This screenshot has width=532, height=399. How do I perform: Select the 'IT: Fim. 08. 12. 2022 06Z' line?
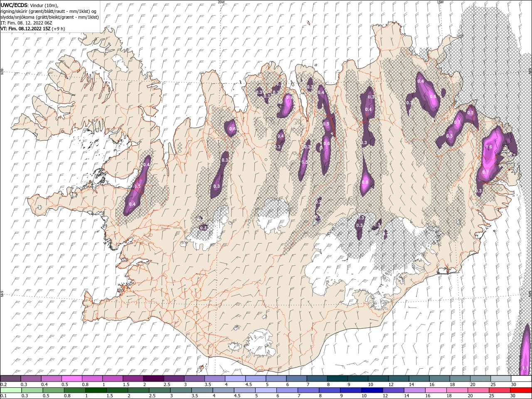(26, 23)
